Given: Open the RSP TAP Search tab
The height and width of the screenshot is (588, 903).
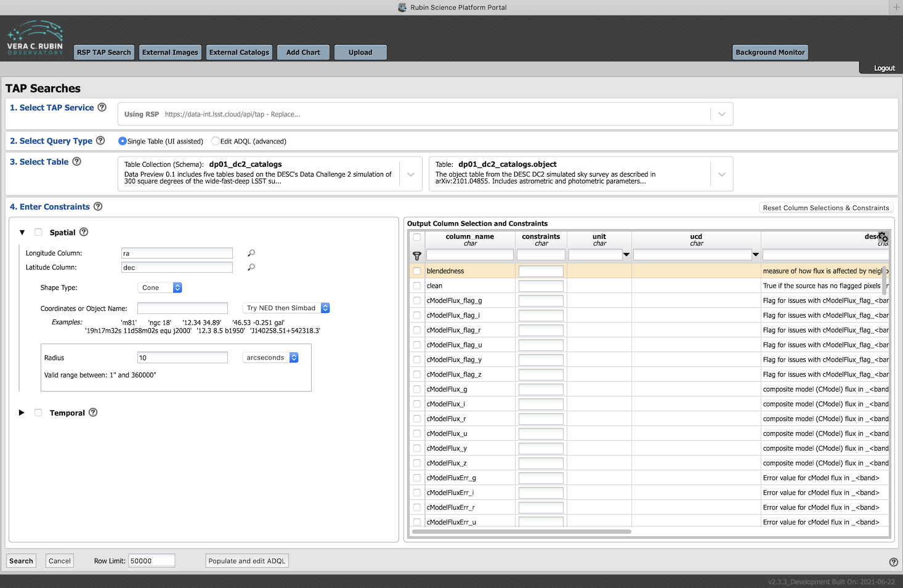Looking at the screenshot, I should coord(104,52).
